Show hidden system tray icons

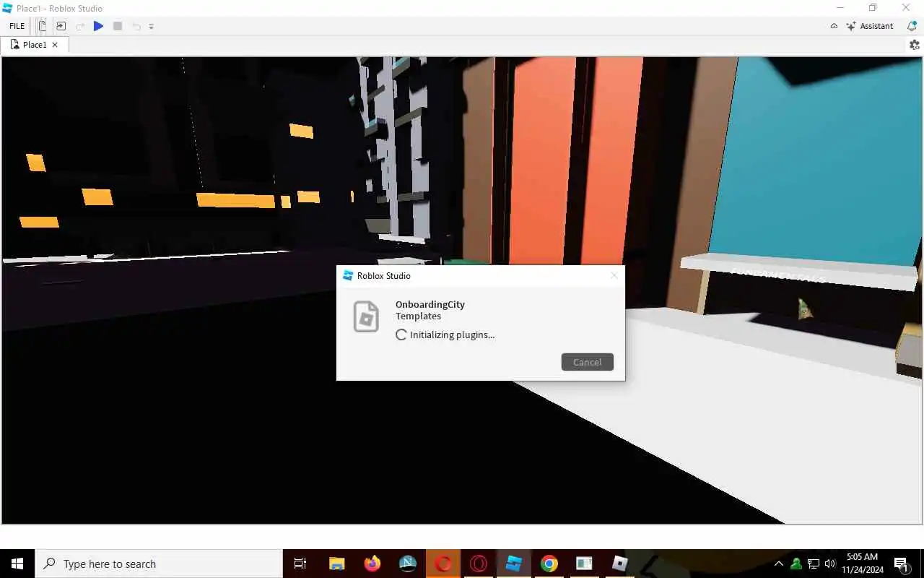[x=778, y=564]
